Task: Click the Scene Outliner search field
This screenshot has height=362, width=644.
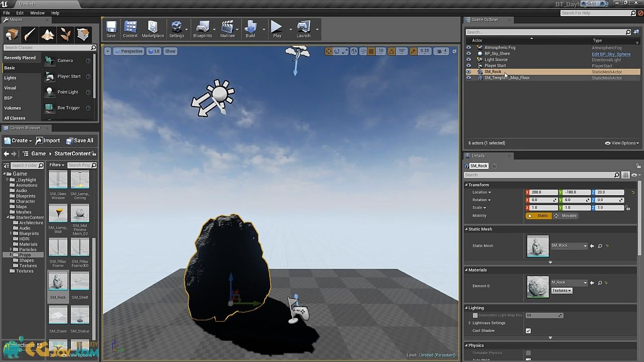Action: coord(548,32)
